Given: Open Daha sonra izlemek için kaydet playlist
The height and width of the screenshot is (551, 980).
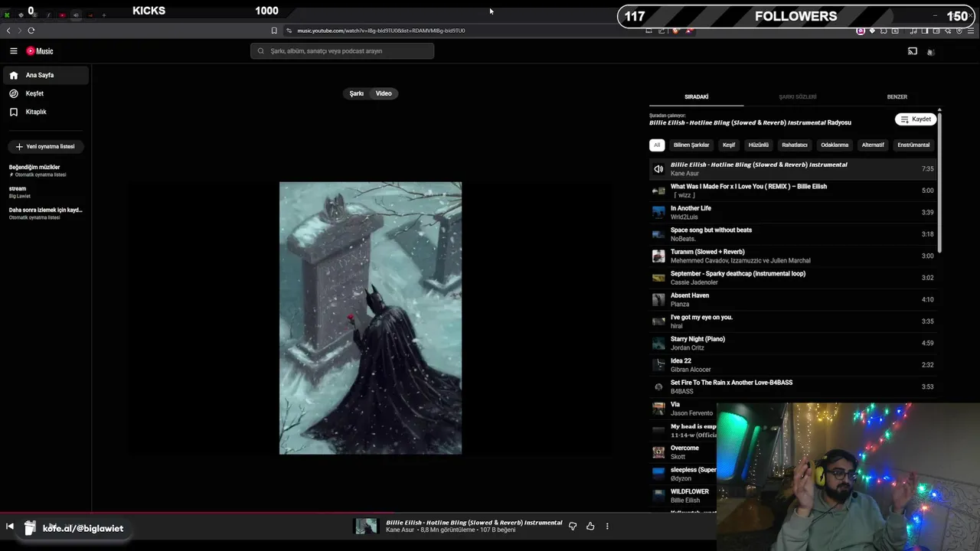Looking at the screenshot, I should pyautogui.click(x=46, y=214).
